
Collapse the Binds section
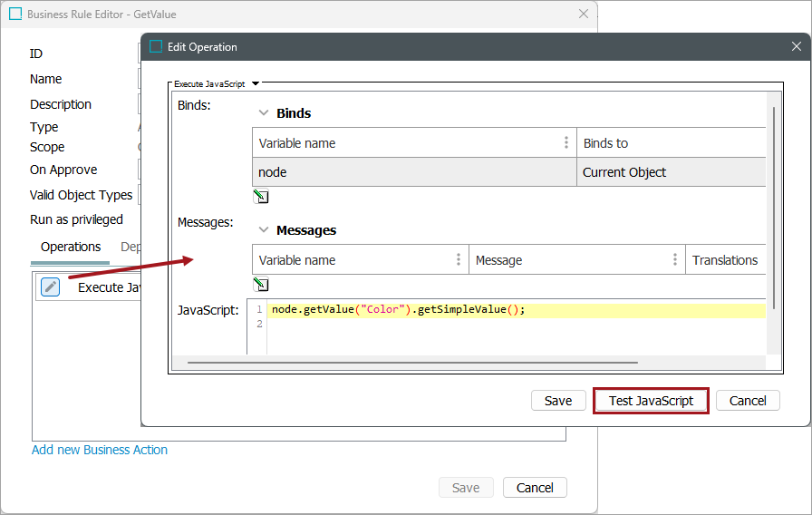(x=264, y=113)
